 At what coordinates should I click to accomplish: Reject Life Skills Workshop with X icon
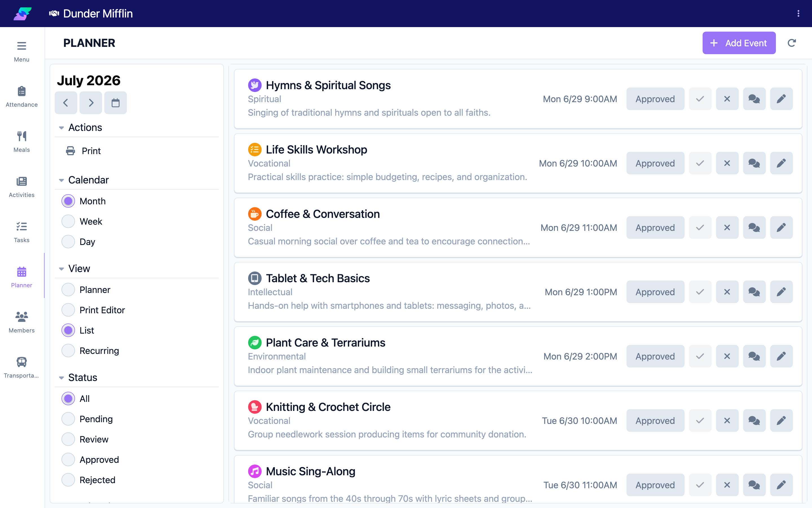click(x=727, y=163)
